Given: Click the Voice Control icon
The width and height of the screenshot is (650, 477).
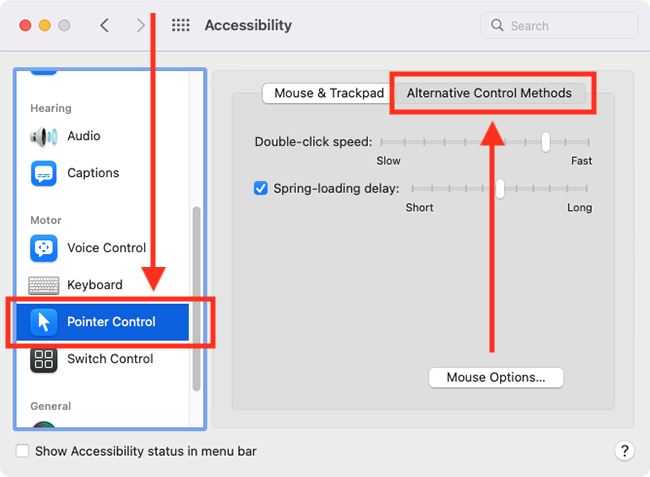Looking at the screenshot, I should click(x=44, y=248).
